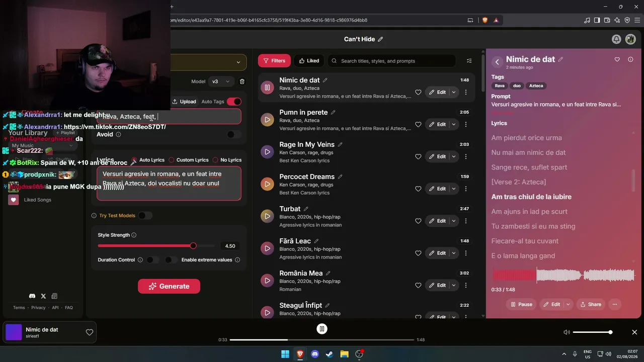The width and height of the screenshot is (644, 362).
Task: Focus the search titles, styles, and prompts field
Action: click(392, 61)
